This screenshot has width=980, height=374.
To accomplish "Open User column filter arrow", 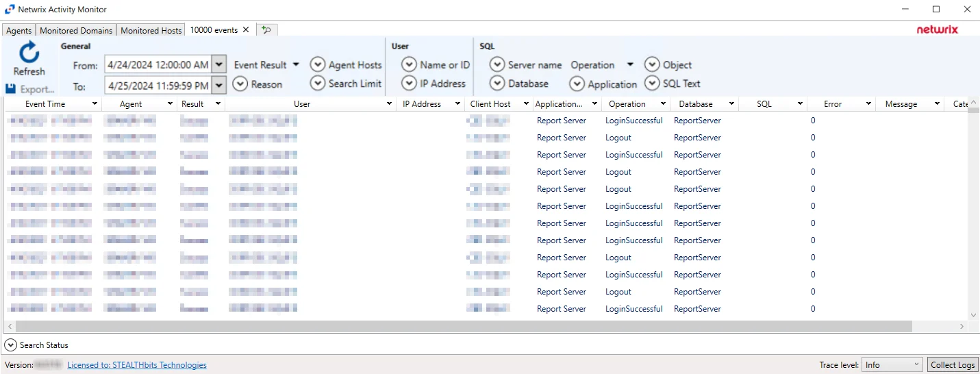I will click(x=389, y=104).
